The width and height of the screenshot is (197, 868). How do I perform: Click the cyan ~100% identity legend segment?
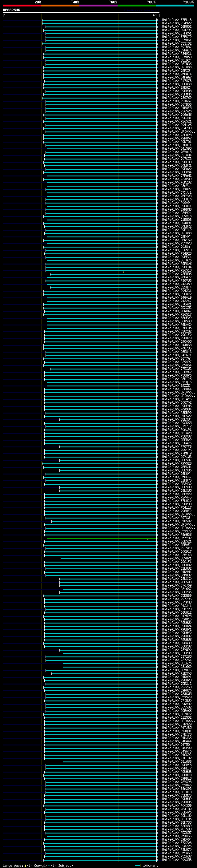[175, 6]
